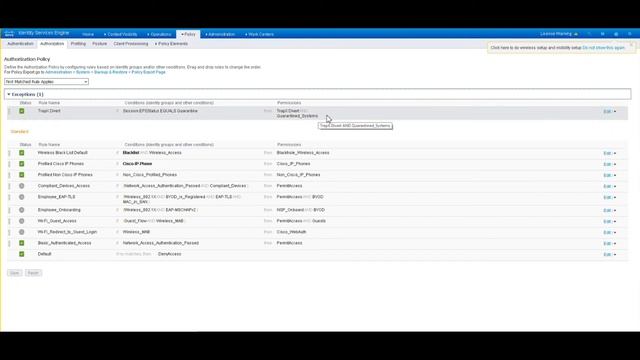Click Cisco_WebAuth permission text

pyautogui.click(x=291, y=232)
